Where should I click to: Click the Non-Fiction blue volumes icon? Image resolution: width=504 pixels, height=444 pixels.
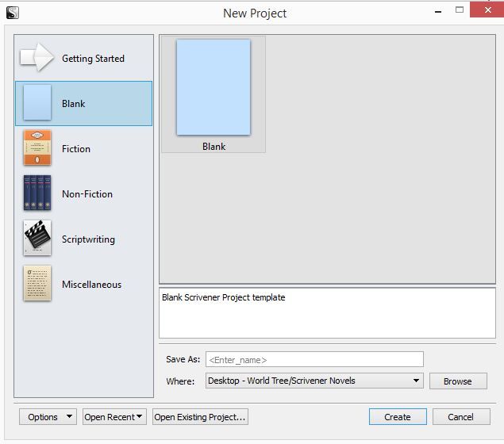(x=37, y=193)
